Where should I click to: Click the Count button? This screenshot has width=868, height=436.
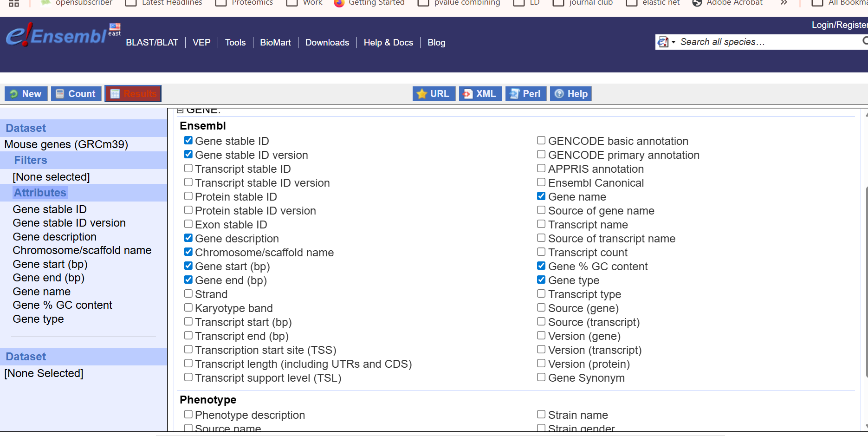click(x=76, y=94)
